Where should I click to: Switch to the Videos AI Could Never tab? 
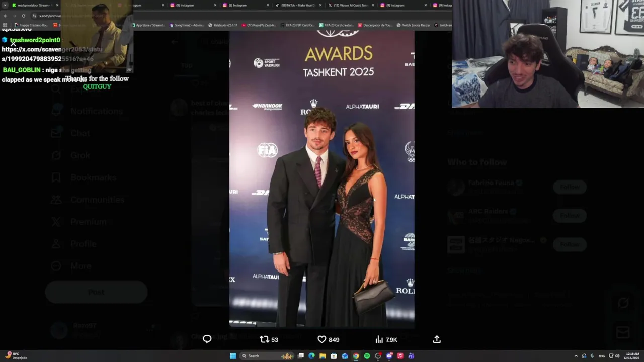pos(351,5)
